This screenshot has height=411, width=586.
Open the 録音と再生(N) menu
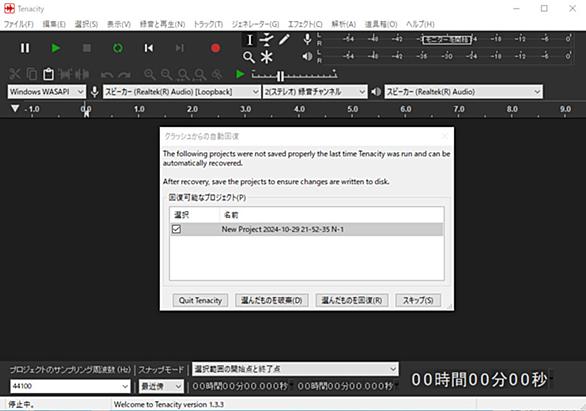coord(162,24)
